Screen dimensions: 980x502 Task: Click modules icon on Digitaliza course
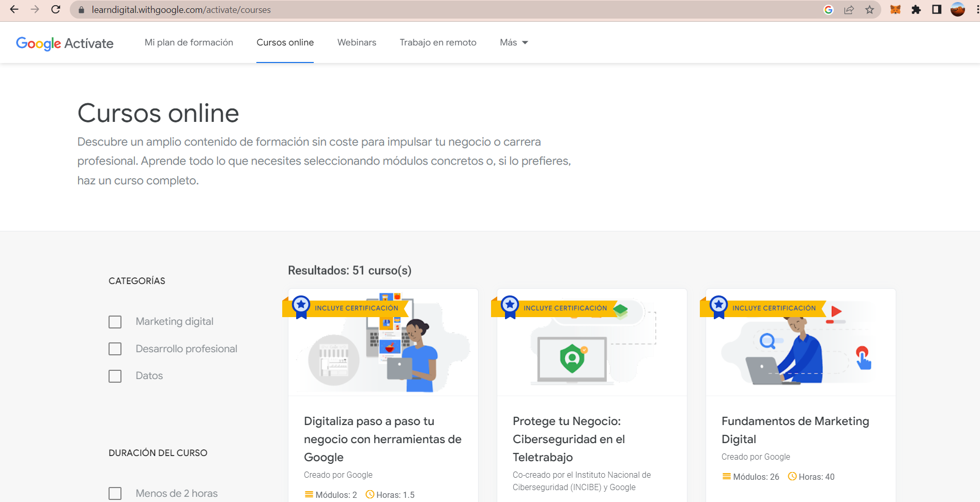309,494
